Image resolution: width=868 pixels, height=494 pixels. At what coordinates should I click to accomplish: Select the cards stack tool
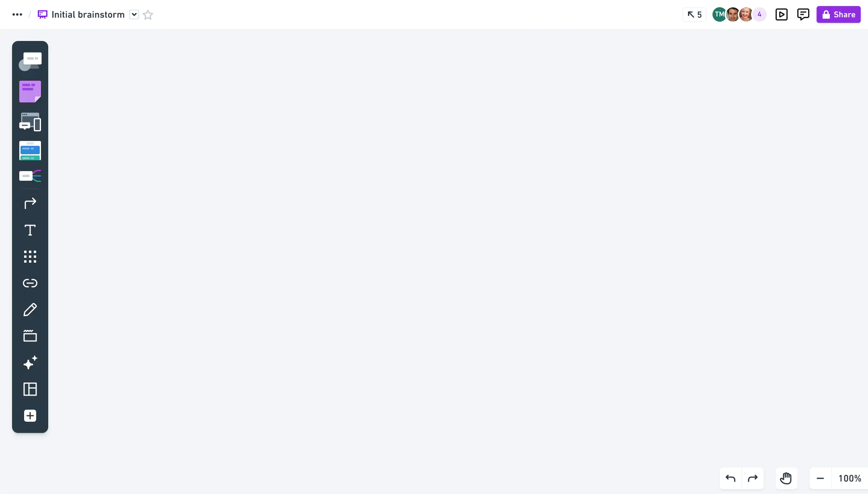(x=30, y=151)
